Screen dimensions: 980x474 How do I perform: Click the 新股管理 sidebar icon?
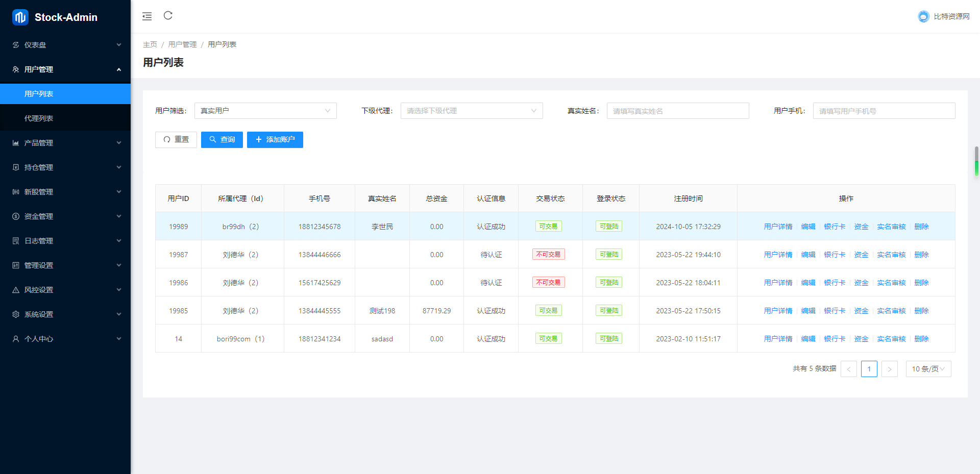(x=15, y=191)
